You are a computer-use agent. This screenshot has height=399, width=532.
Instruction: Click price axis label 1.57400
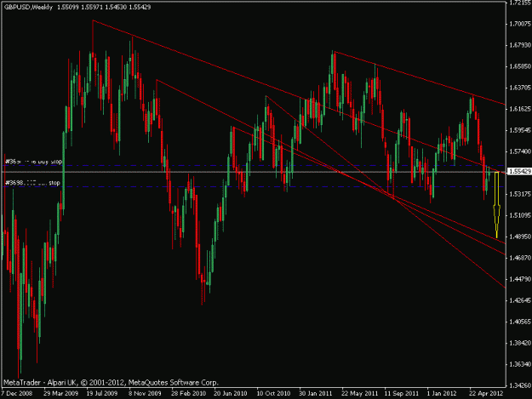520,151
